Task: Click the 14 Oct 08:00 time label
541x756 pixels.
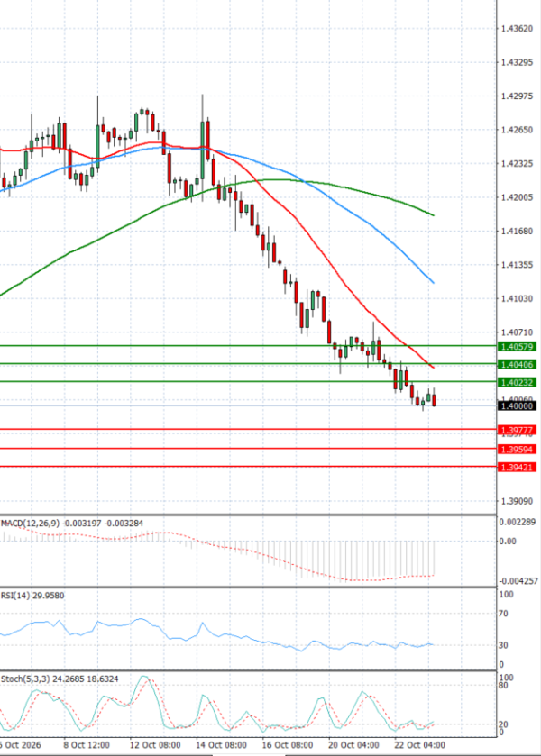Action: point(221,745)
